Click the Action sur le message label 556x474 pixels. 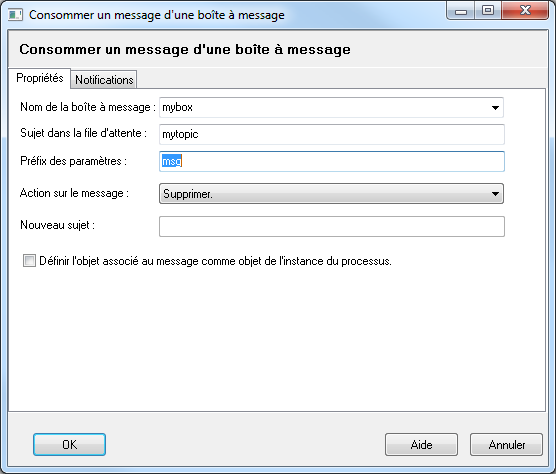74,193
